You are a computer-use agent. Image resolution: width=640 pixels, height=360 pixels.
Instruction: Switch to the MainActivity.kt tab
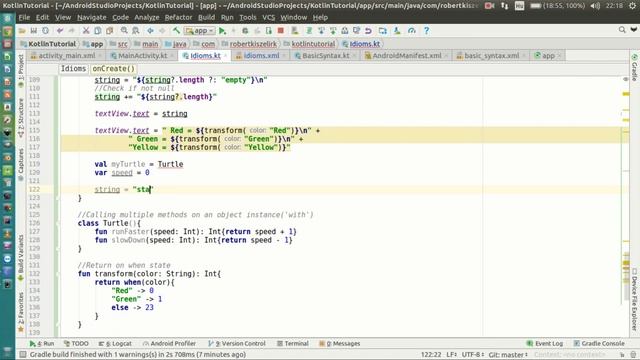coord(142,56)
